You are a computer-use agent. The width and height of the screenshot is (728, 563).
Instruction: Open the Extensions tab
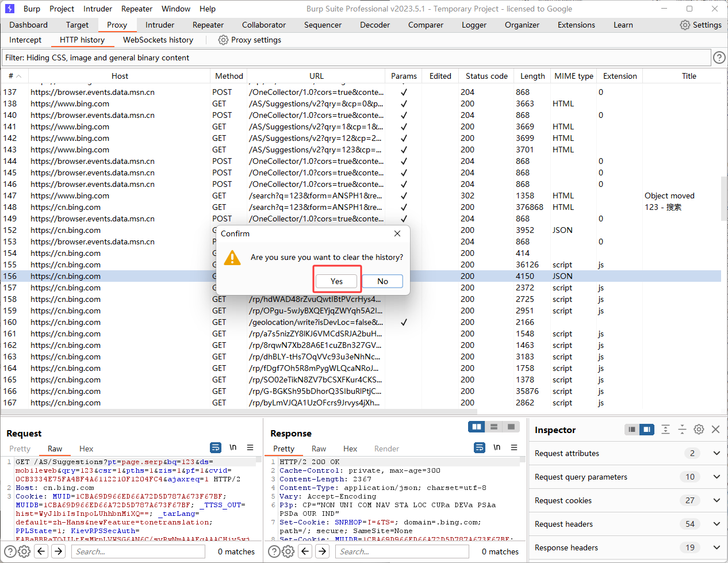tap(576, 25)
